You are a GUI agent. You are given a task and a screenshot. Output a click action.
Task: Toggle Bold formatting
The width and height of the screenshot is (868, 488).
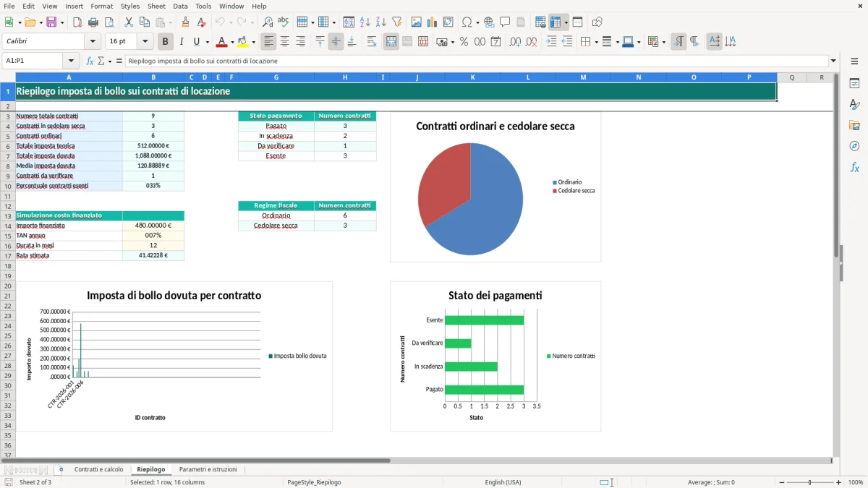click(x=165, y=41)
